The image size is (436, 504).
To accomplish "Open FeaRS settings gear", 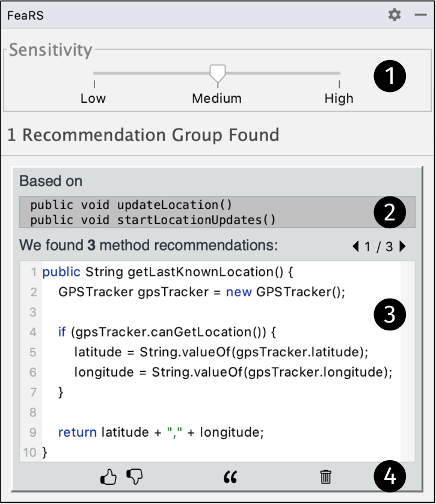I will (x=394, y=15).
